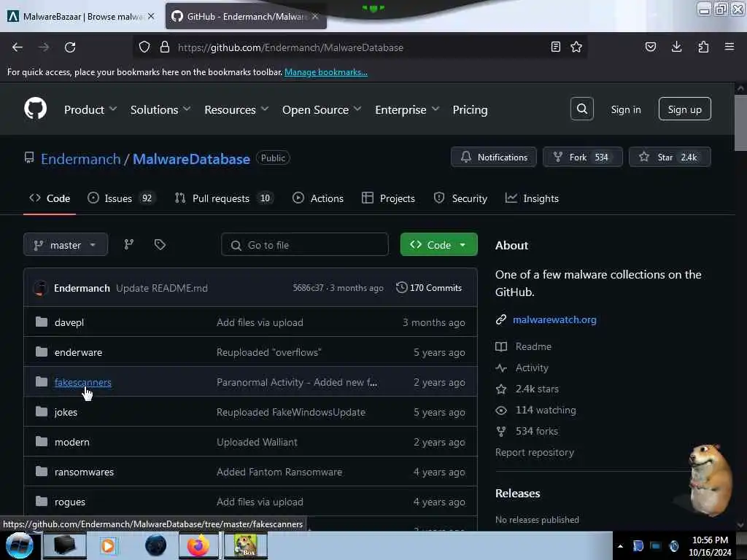This screenshot has width=747, height=560.
Task: Open media player taskbar icon
Action: pyautogui.click(x=108, y=545)
